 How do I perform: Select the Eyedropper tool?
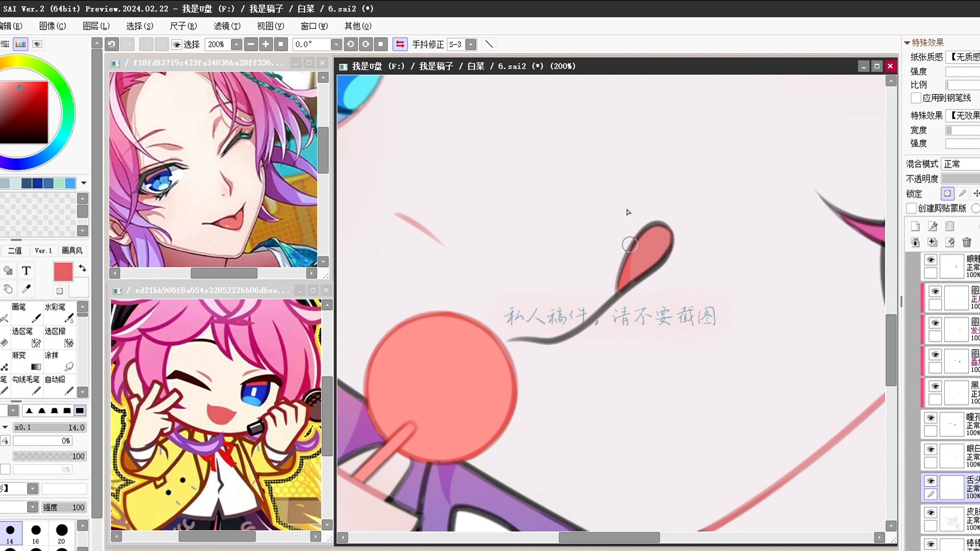pyautogui.click(x=27, y=289)
